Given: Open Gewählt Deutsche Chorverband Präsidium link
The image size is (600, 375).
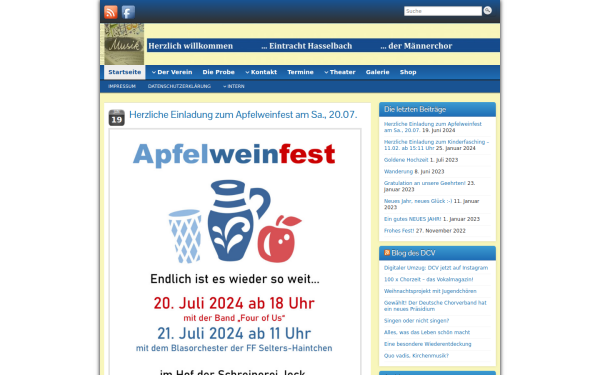Looking at the screenshot, I should click(x=435, y=306).
